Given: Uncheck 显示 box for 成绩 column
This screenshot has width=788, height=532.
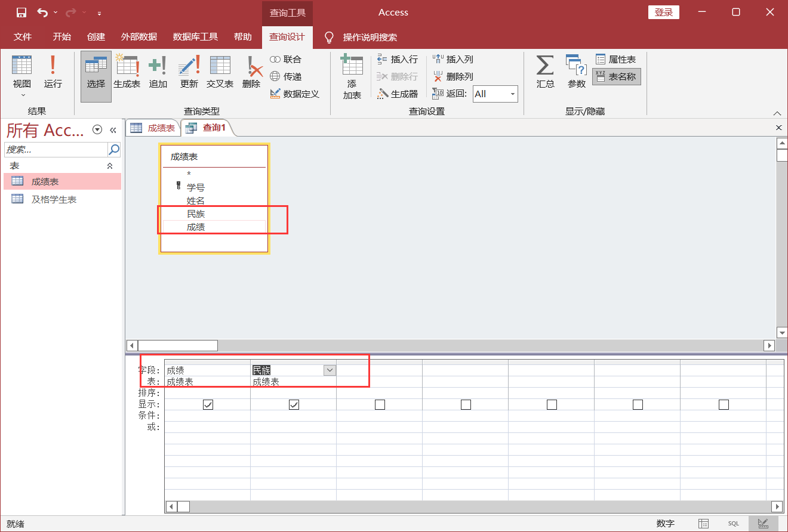Looking at the screenshot, I should (x=208, y=405).
